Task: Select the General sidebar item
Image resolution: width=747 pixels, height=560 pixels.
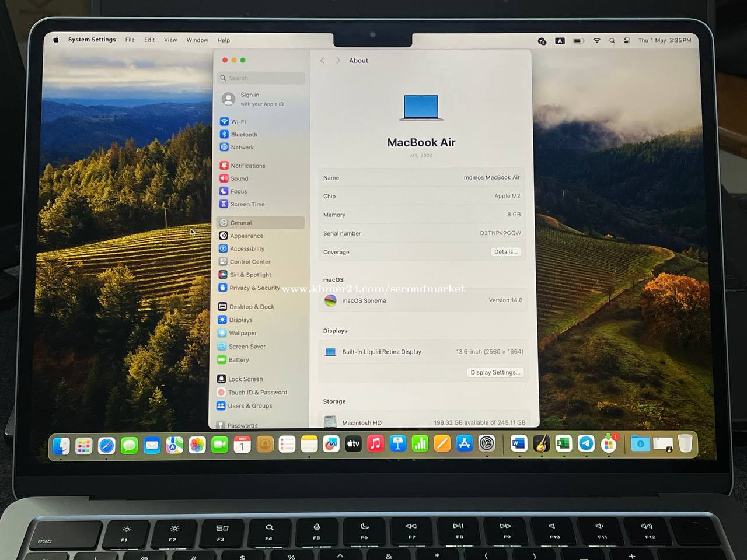Action: click(x=260, y=223)
